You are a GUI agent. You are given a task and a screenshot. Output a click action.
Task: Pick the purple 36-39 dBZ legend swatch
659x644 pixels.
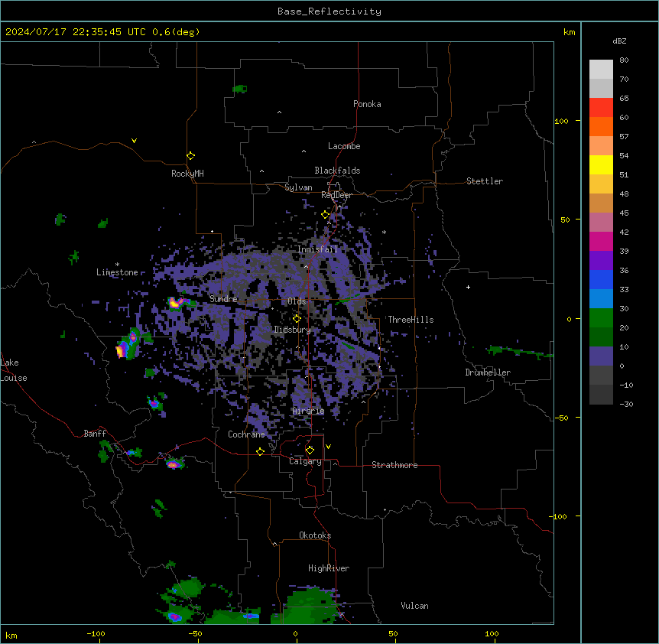coord(601,261)
